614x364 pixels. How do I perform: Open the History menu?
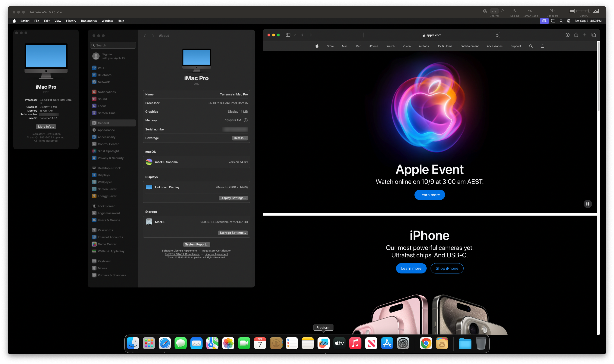71,21
